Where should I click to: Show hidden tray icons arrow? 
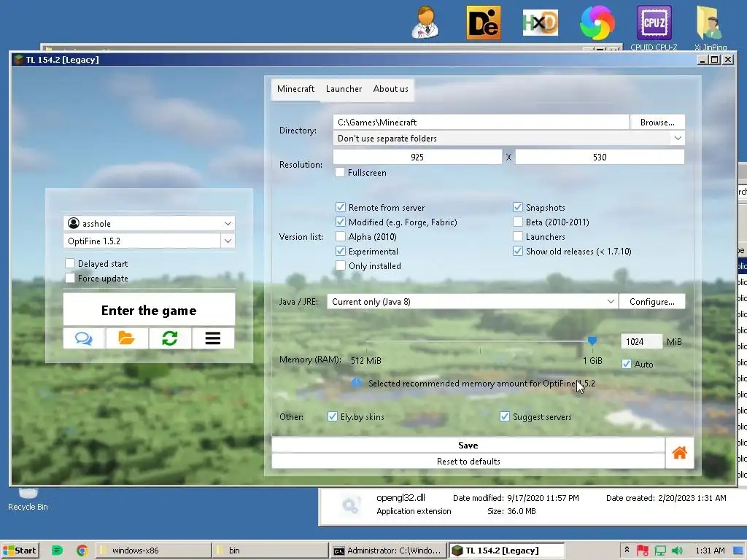[627, 550]
